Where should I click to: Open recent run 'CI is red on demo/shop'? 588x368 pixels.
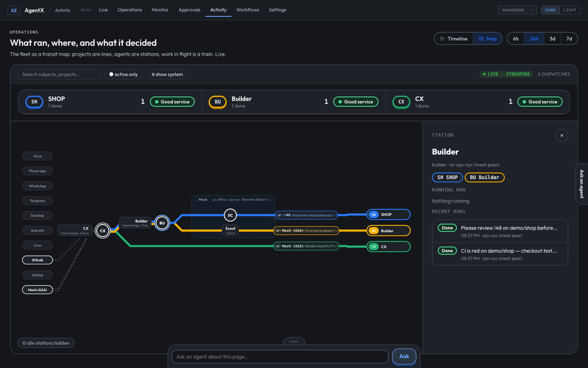point(500,254)
